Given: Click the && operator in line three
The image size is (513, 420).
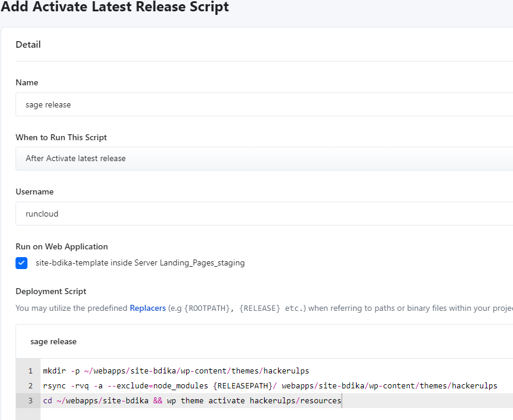Looking at the screenshot, I should click(157, 401).
